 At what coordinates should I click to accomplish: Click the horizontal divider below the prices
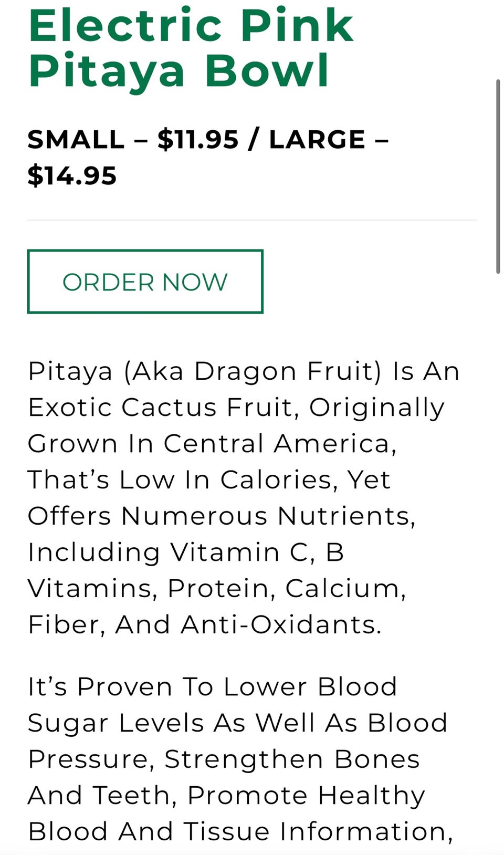pos(252,220)
